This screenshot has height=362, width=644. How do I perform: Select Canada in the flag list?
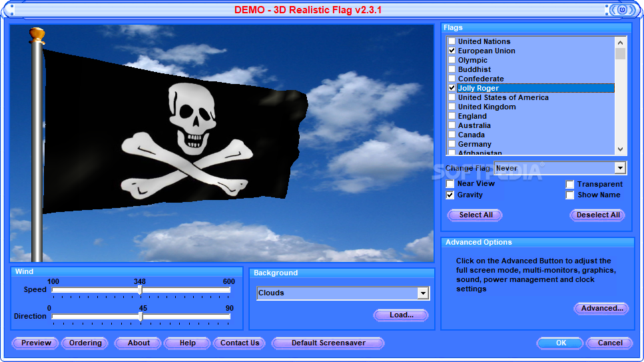tap(471, 135)
